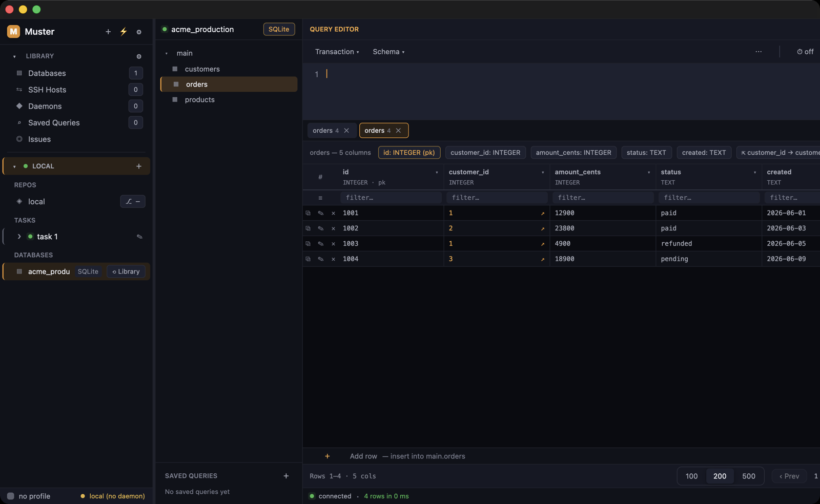Viewport: 820px width, 504px height.
Task: Open the Library section gear settings
Action: tap(139, 56)
